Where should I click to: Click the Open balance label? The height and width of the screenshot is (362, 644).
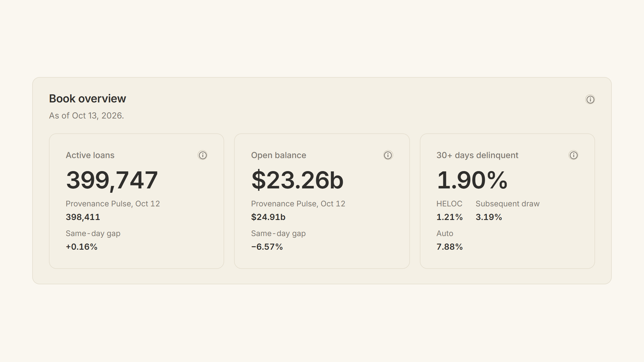point(278,155)
